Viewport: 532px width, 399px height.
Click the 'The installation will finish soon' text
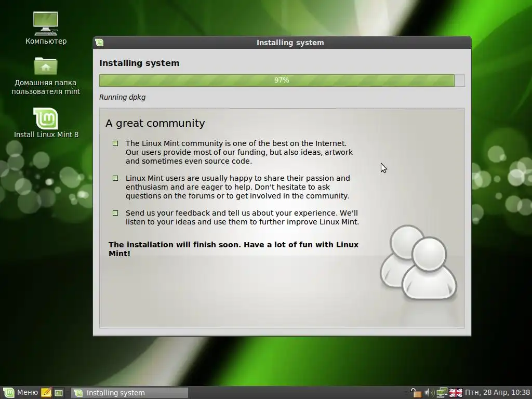point(233,249)
